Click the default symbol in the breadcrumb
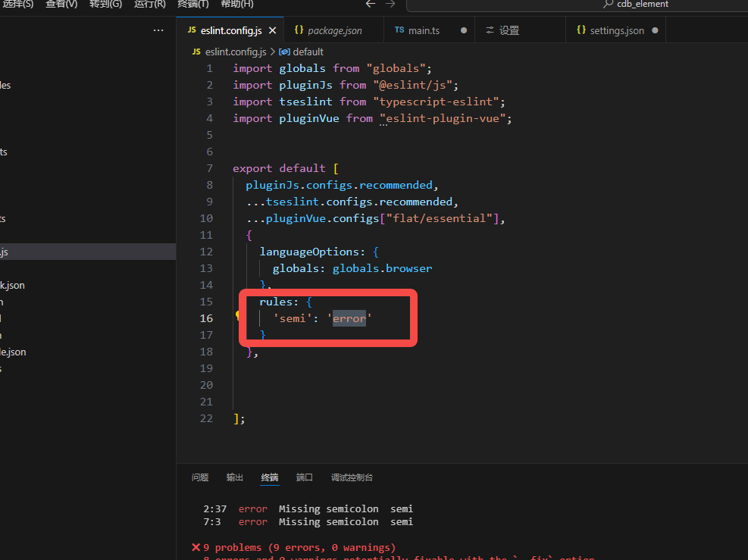This screenshot has height=560, width=748. [x=308, y=52]
